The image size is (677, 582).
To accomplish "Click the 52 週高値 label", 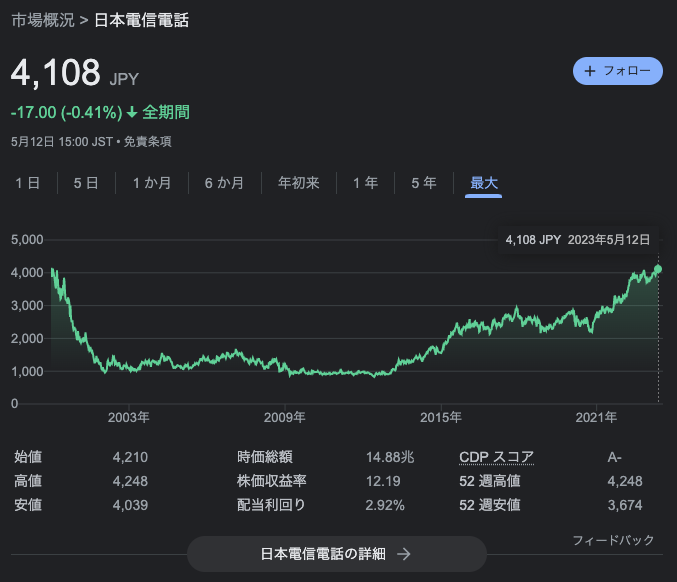I will (490, 481).
